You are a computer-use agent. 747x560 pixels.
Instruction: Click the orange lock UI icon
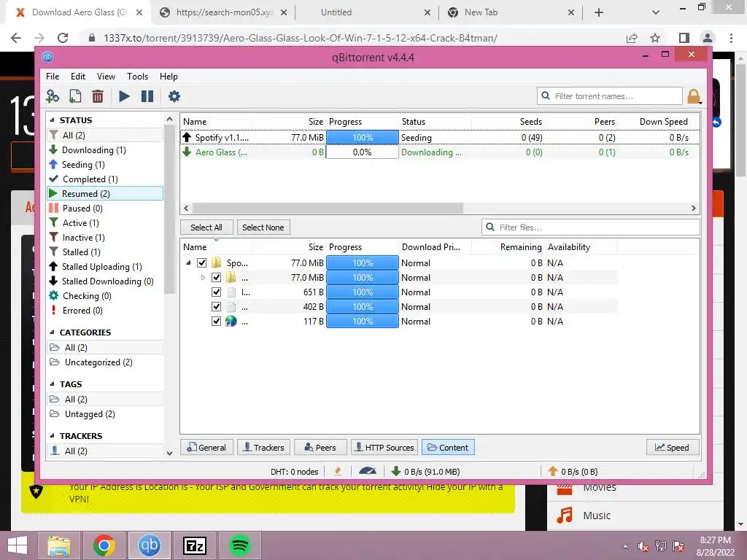[694, 96]
